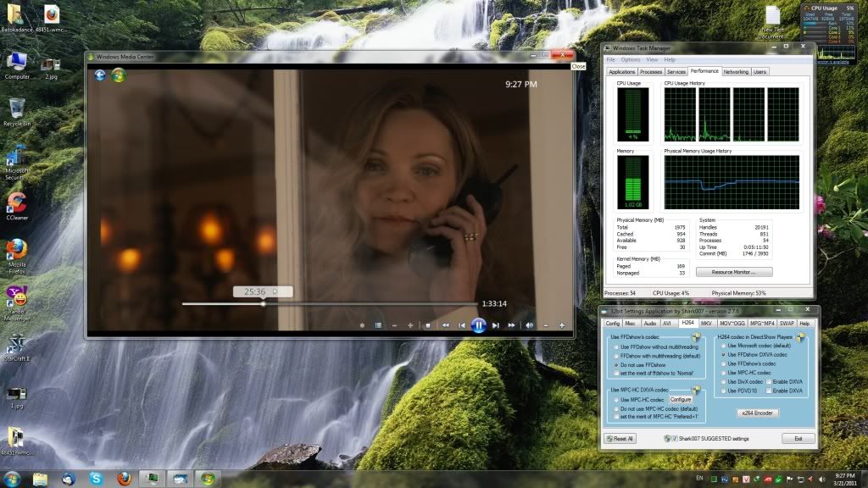Mute the Media Center audio

click(x=529, y=325)
